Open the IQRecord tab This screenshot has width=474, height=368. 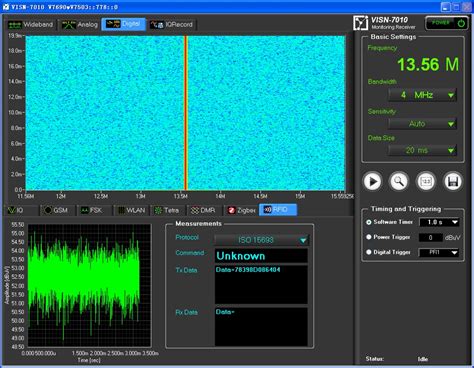pyautogui.click(x=171, y=24)
